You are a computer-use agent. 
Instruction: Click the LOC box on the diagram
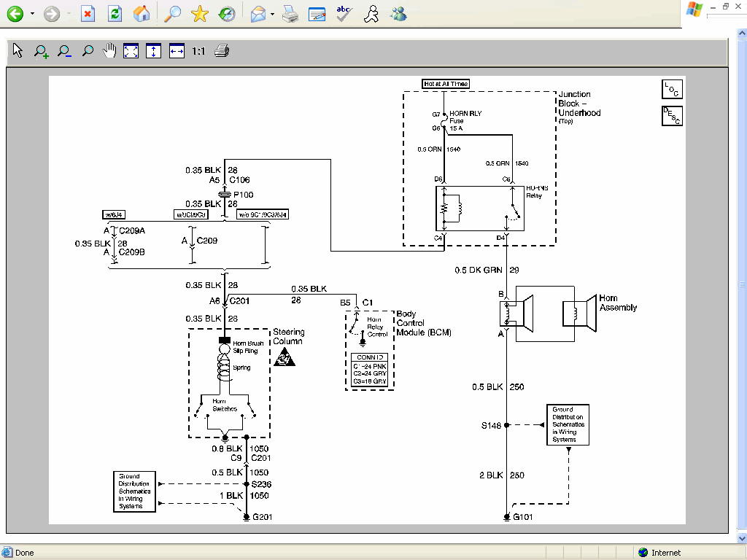pos(672,89)
